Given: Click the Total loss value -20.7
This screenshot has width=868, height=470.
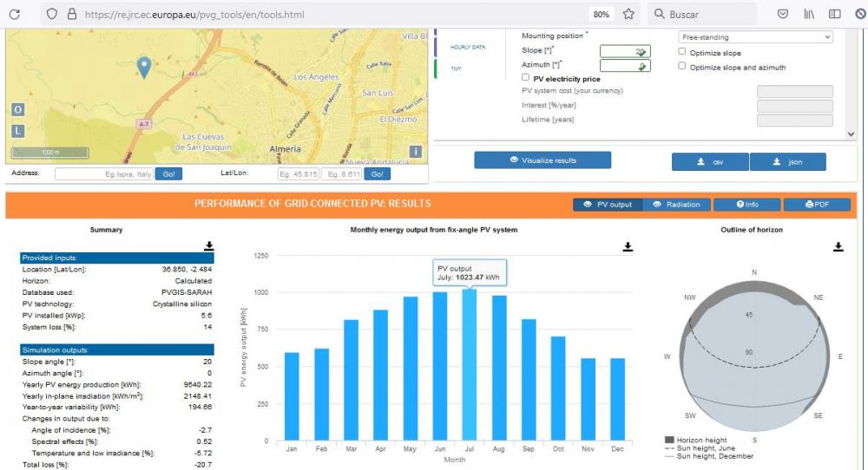Looking at the screenshot, I should click(202, 465).
